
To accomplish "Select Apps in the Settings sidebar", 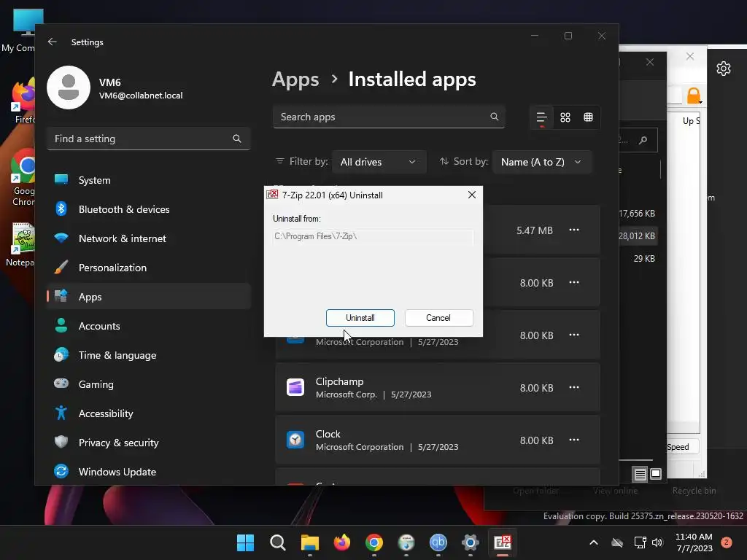I will click(148, 297).
